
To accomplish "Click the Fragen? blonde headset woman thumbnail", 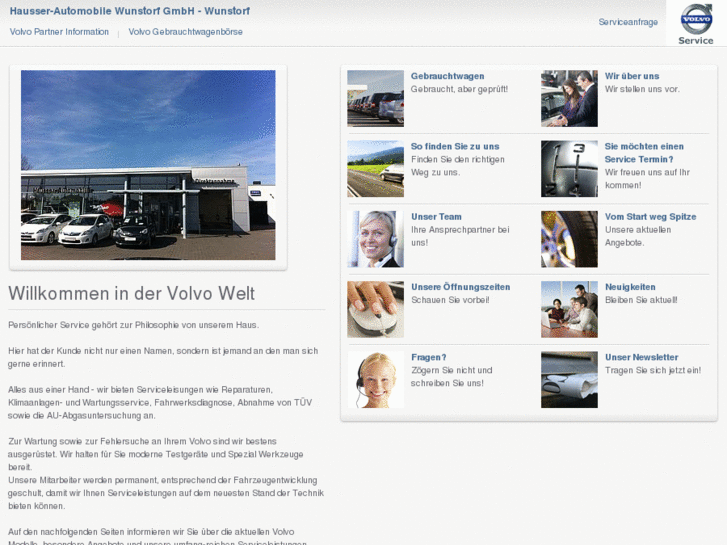I will point(376,380).
